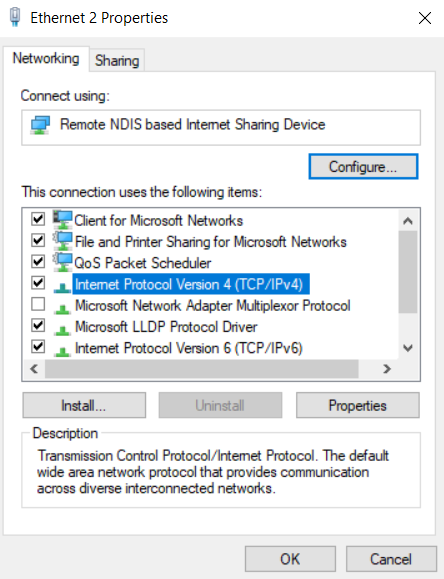
Task: Click the horizontal scroll right arrow
Action: 386,369
